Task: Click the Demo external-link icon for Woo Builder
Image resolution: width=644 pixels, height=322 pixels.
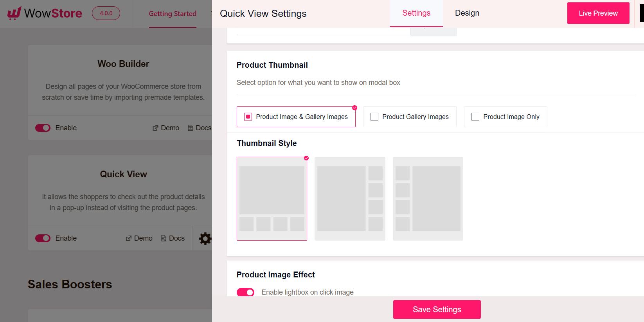Action: click(155, 128)
